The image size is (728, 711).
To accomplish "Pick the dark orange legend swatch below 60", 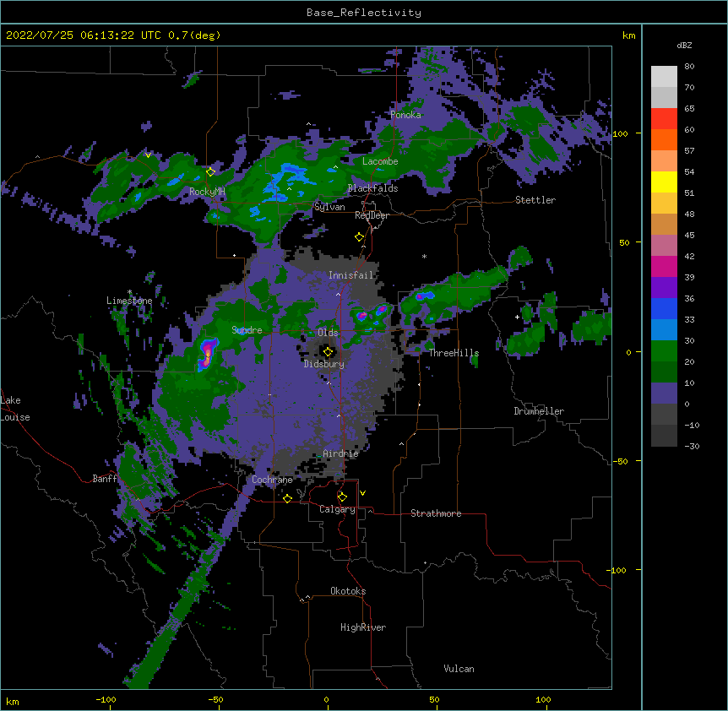I will click(664, 139).
